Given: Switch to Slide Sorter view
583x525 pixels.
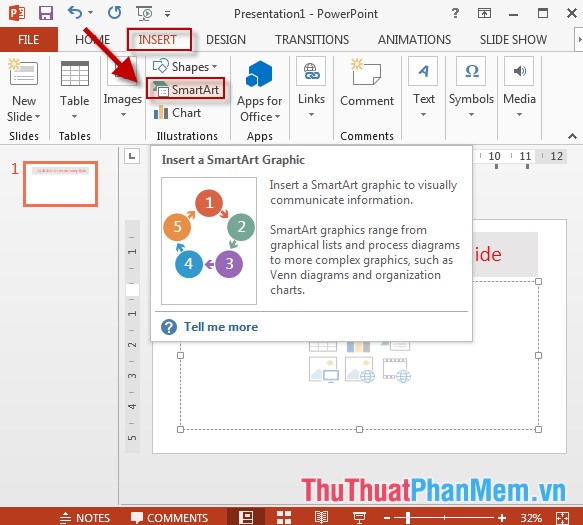Looking at the screenshot, I should [x=284, y=517].
